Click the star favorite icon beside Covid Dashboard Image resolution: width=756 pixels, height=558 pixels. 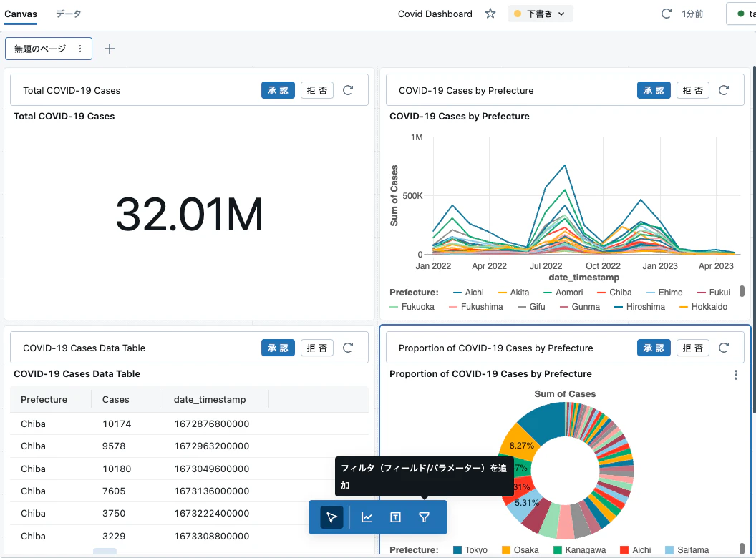pos(490,14)
